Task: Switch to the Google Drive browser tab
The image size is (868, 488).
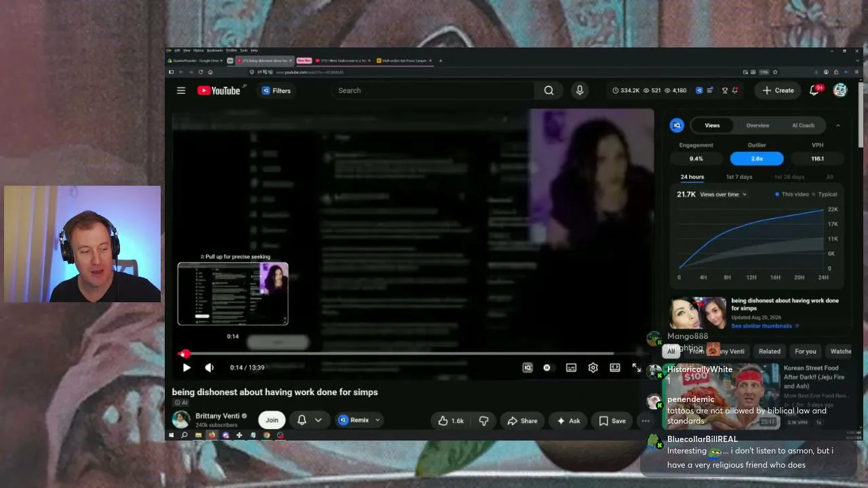Action: pyautogui.click(x=196, y=60)
